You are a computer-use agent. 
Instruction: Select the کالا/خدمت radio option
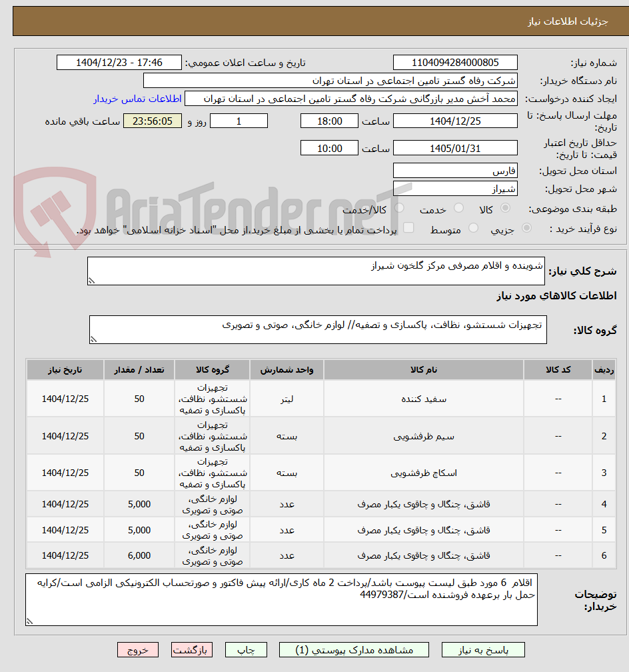tap(399, 208)
